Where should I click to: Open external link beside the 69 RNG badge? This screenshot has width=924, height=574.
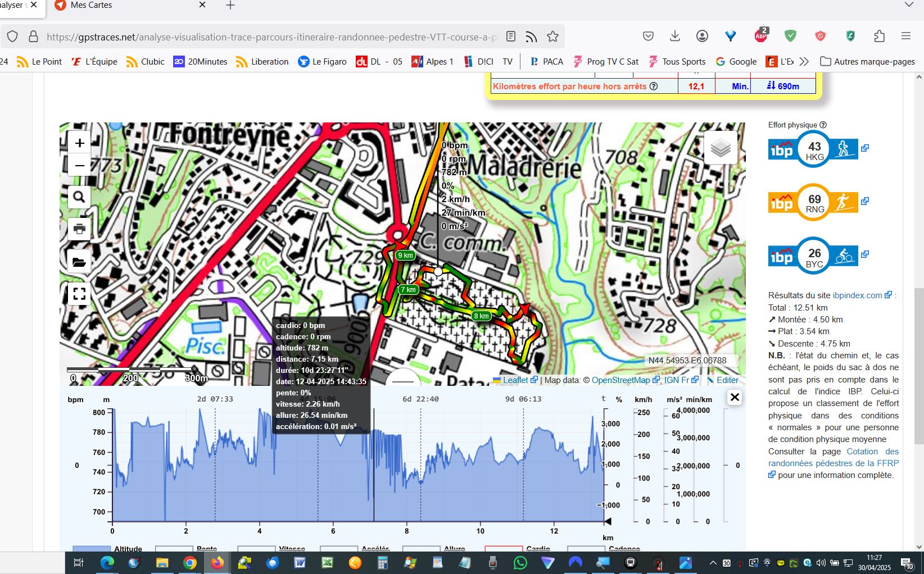(865, 201)
